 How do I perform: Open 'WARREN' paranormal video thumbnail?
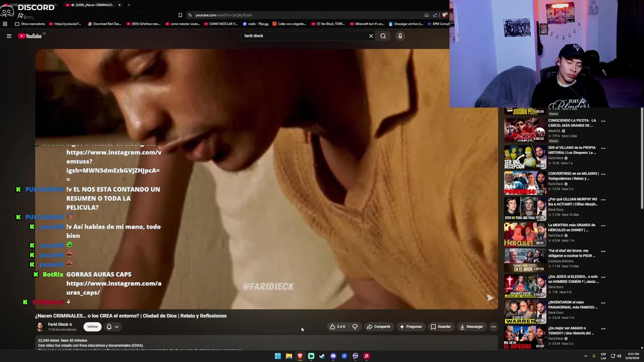(x=525, y=311)
